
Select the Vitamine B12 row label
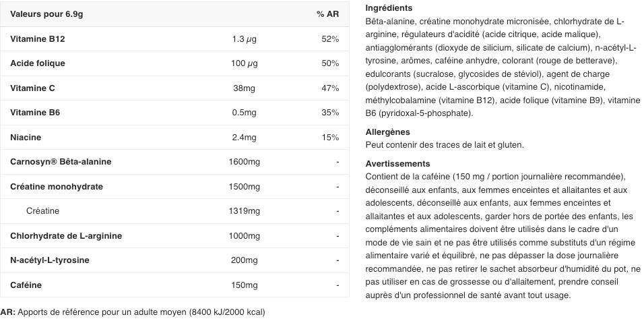pos(38,39)
